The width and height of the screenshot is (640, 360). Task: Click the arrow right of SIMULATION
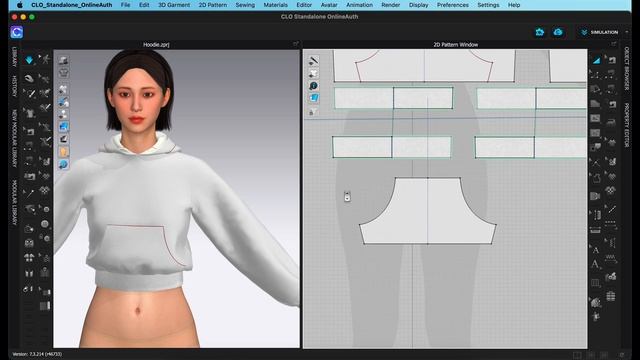pos(627,32)
